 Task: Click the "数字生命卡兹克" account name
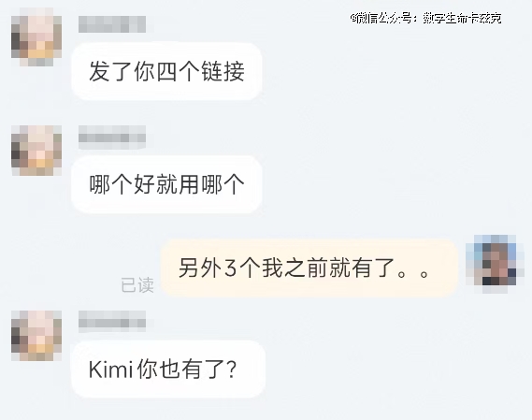(462, 18)
